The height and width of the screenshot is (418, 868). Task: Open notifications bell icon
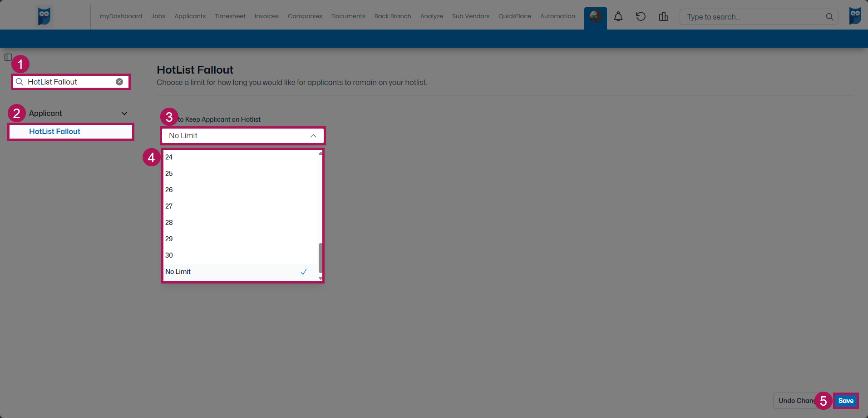[618, 17]
